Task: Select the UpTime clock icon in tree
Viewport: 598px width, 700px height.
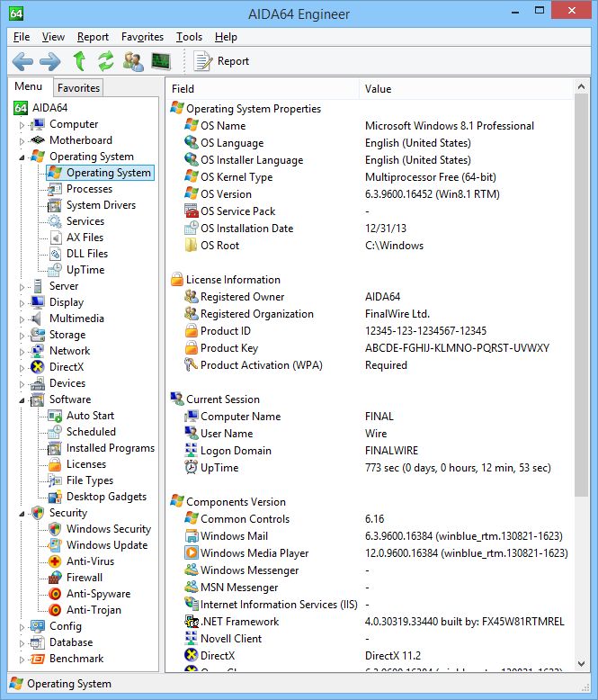Action: click(55, 270)
